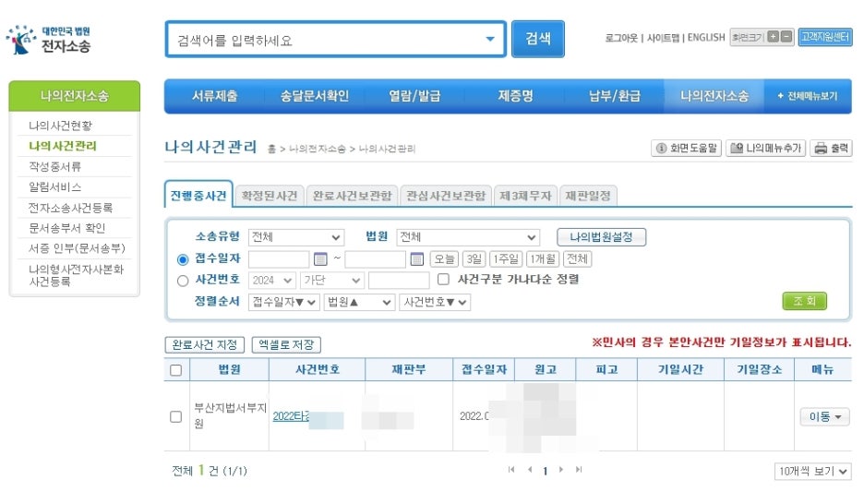
Task: Click the 로그아웃 link
Action: click(x=621, y=38)
